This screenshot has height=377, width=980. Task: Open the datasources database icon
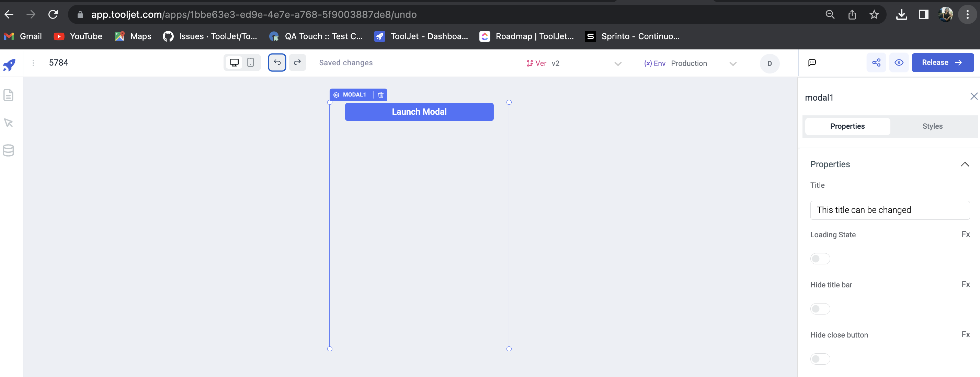click(x=8, y=150)
